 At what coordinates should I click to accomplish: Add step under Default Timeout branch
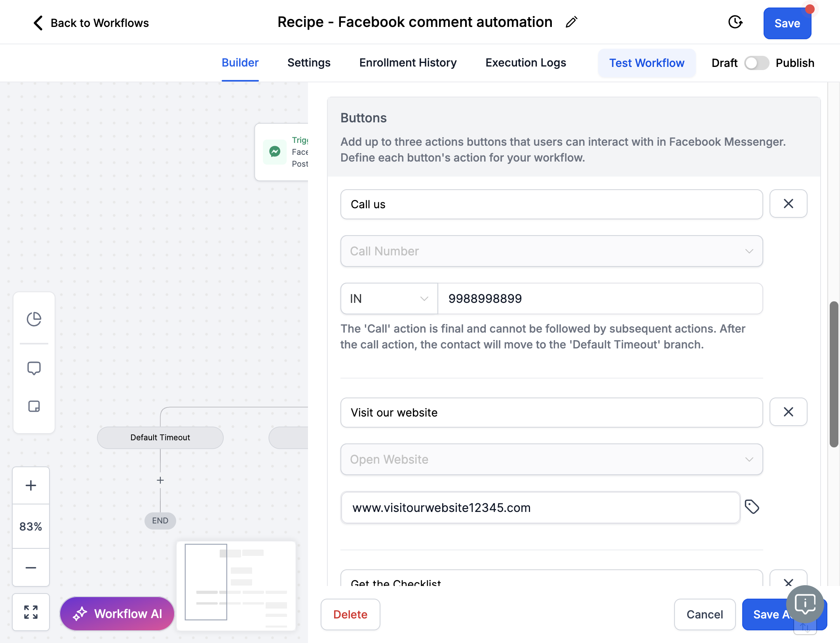160,480
